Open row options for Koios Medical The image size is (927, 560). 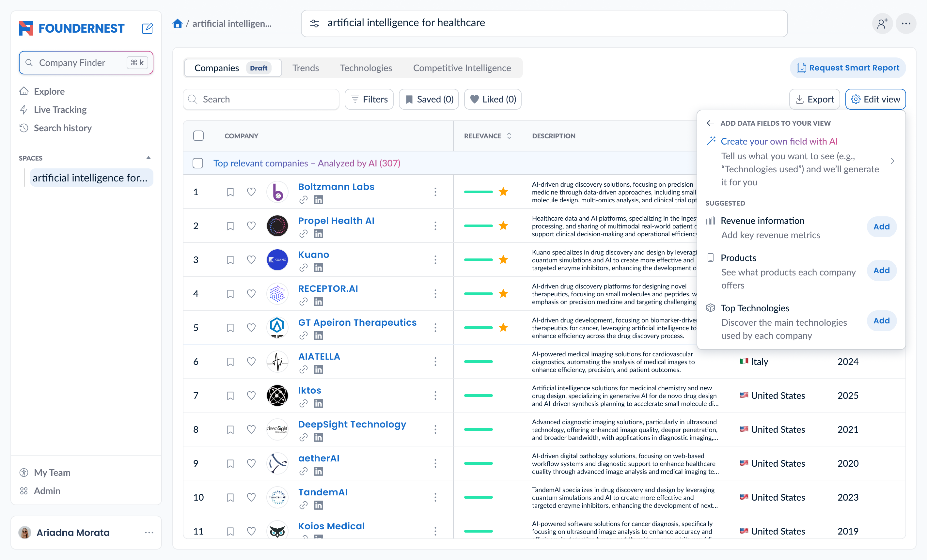(435, 531)
